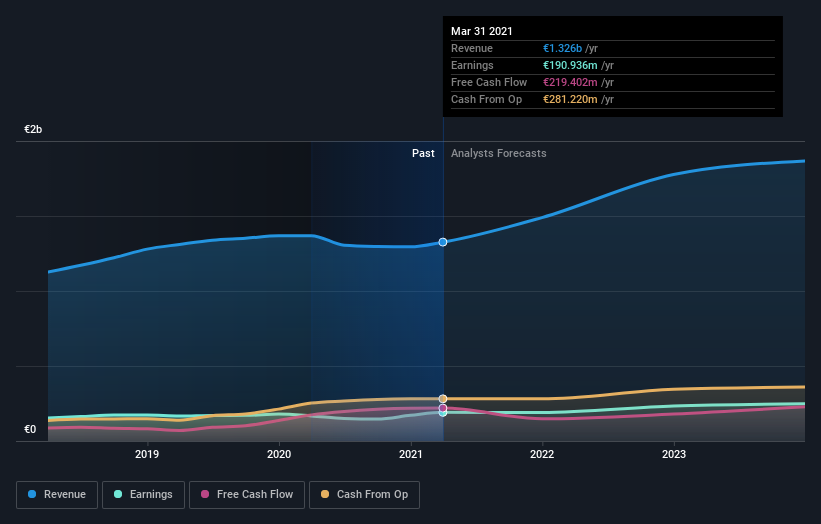Click 'Cash From Op' label in the tooltip

(486, 99)
